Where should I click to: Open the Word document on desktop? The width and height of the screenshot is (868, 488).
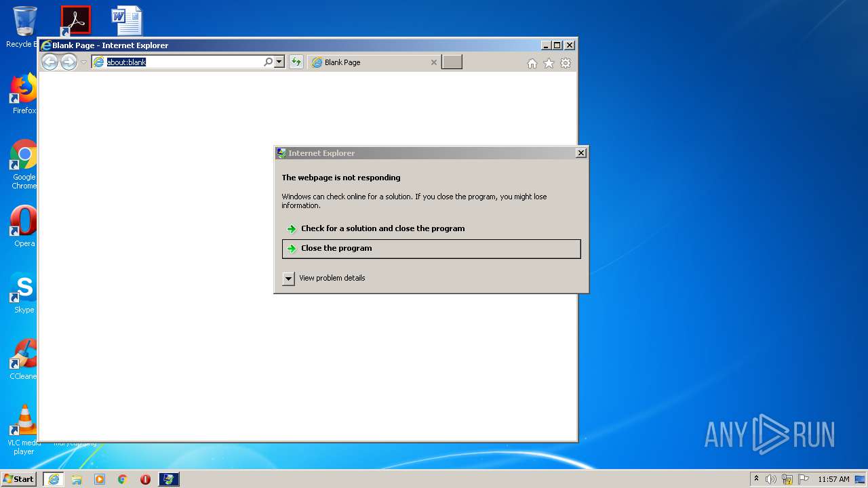click(x=127, y=21)
